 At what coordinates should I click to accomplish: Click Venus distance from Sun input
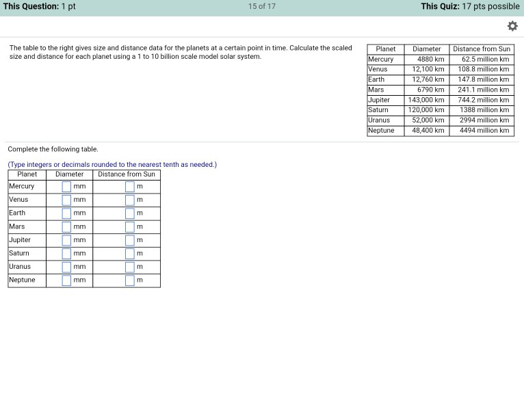[130, 200]
